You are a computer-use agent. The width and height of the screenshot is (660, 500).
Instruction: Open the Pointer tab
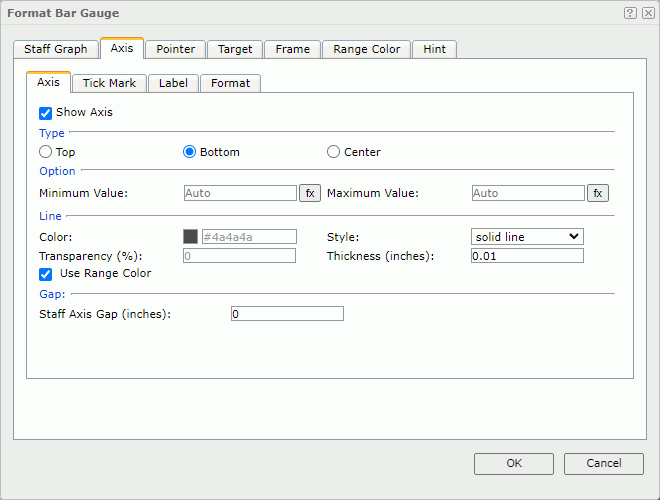175,49
